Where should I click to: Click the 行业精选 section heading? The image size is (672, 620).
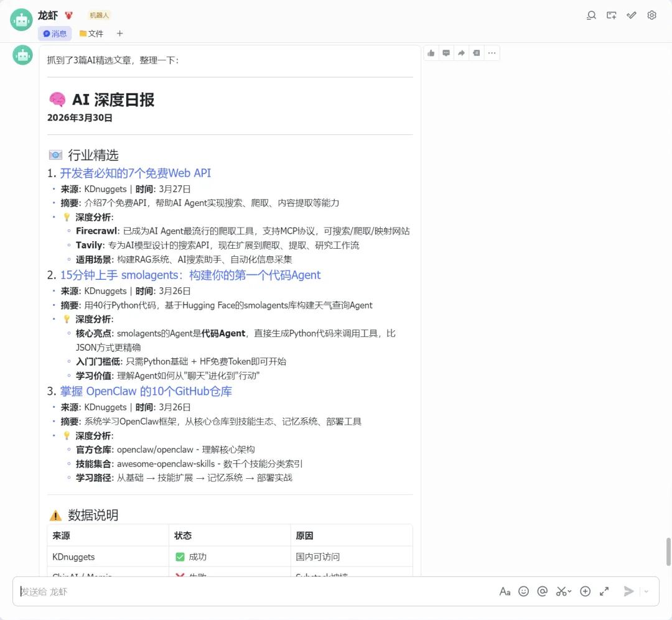pos(93,155)
